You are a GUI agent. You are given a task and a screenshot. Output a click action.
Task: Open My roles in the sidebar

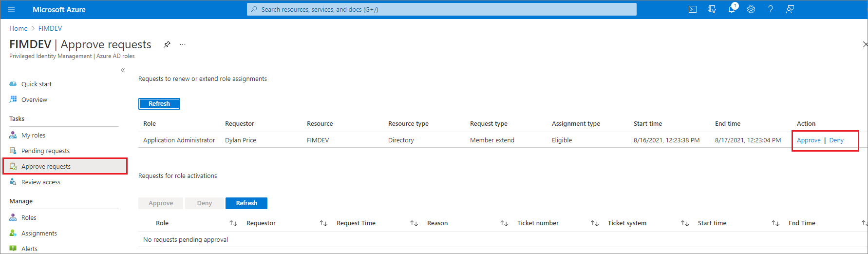[33, 135]
